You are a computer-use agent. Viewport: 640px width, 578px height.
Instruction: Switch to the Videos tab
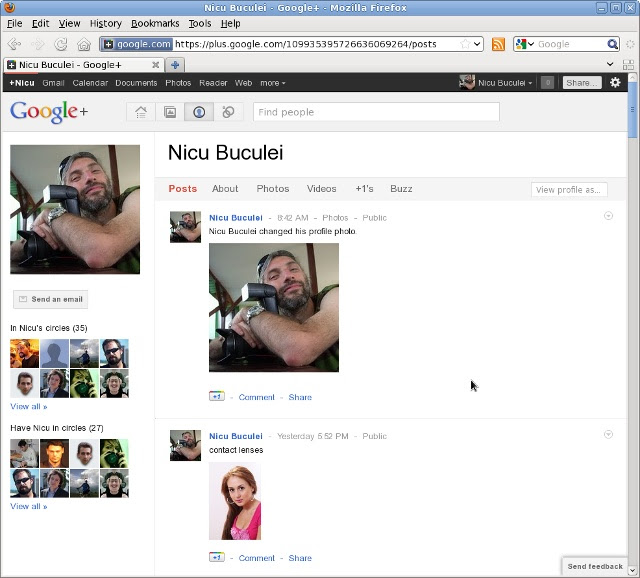322,189
